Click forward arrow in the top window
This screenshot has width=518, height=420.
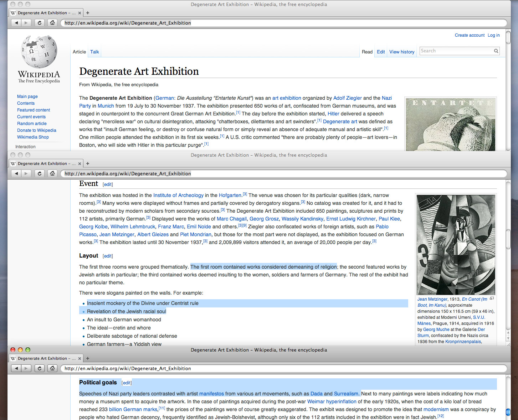tap(26, 23)
